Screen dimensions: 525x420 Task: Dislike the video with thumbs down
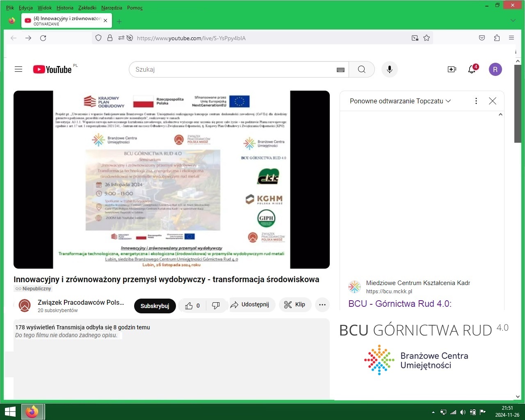[216, 306]
